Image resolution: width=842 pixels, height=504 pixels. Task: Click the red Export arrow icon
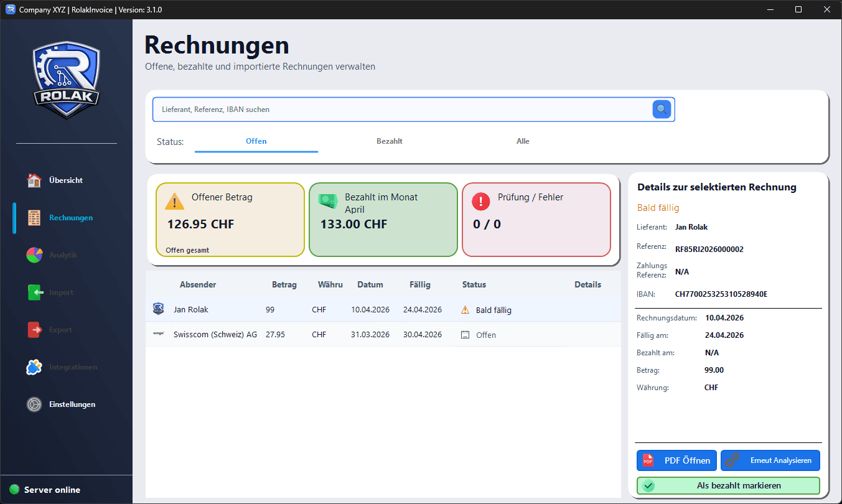(34, 330)
